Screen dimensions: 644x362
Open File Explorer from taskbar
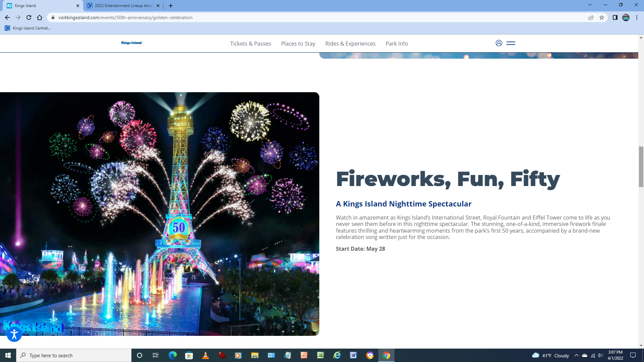tap(255, 355)
